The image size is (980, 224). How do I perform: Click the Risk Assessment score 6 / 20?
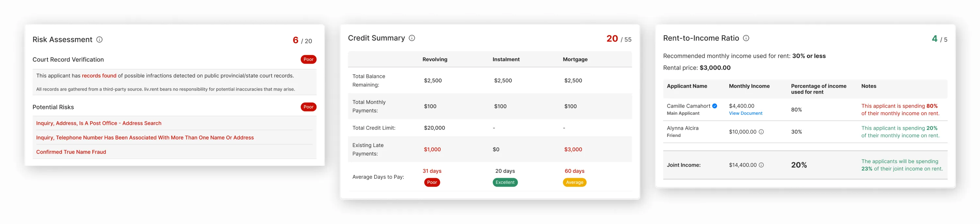[x=302, y=40]
